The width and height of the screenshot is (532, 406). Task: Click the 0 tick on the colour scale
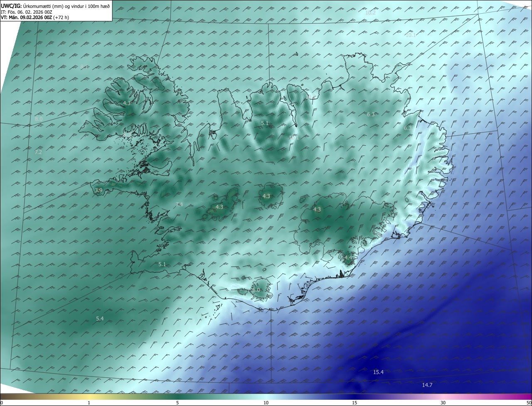click(x=2, y=403)
